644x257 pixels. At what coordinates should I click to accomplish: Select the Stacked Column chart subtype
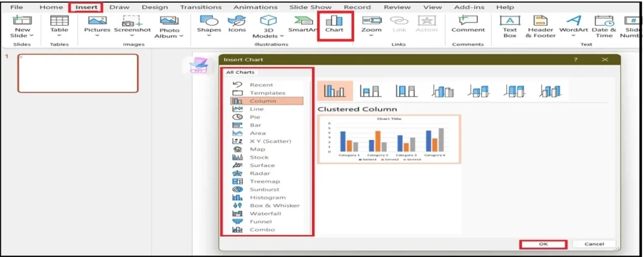[370, 91]
